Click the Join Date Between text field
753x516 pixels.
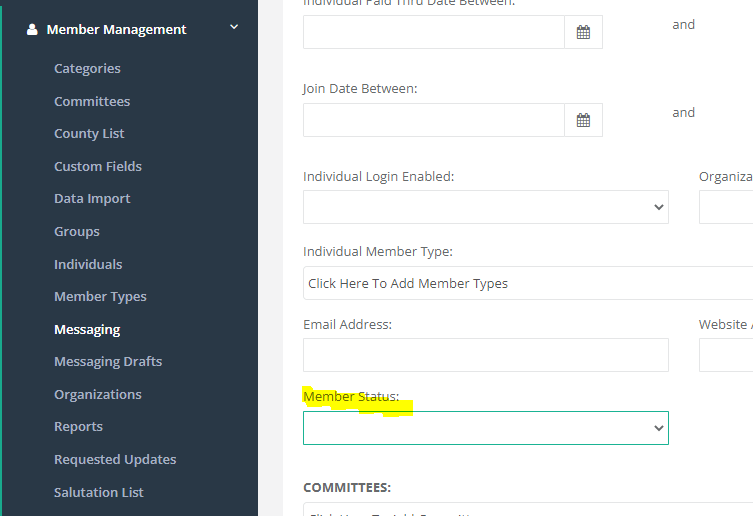[433, 120]
